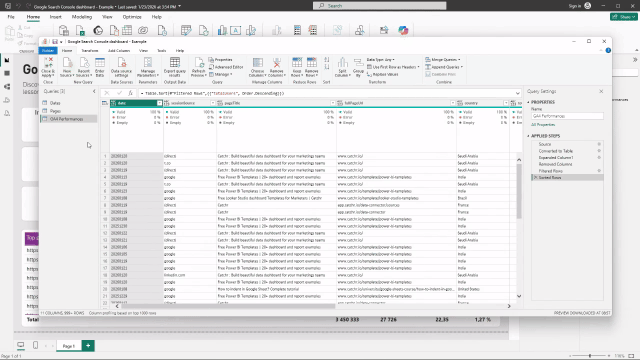Image resolution: width=640 pixels, height=360 pixels.
Task: Open the File tab in Power Query
Action: [x=48, y=51]
